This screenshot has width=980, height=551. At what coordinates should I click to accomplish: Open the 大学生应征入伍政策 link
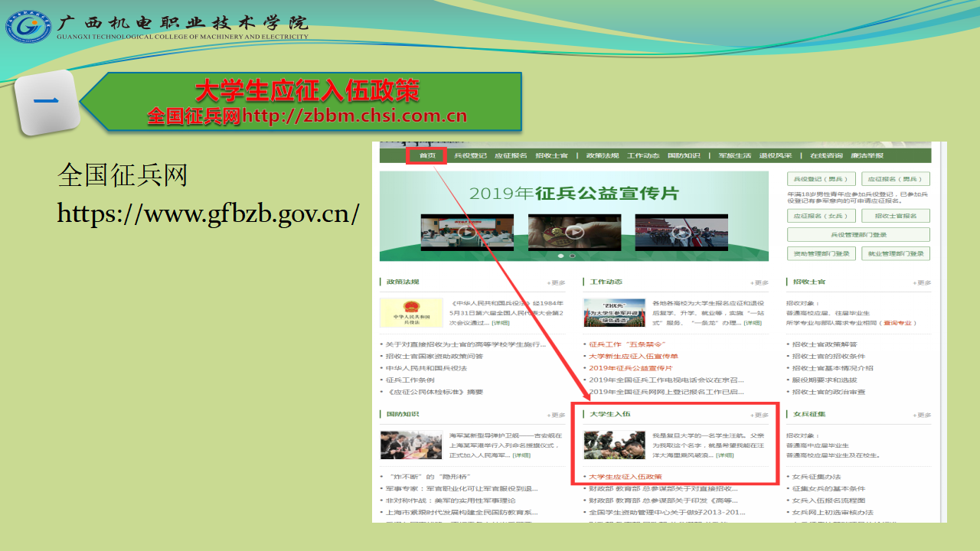coord(626,477)
